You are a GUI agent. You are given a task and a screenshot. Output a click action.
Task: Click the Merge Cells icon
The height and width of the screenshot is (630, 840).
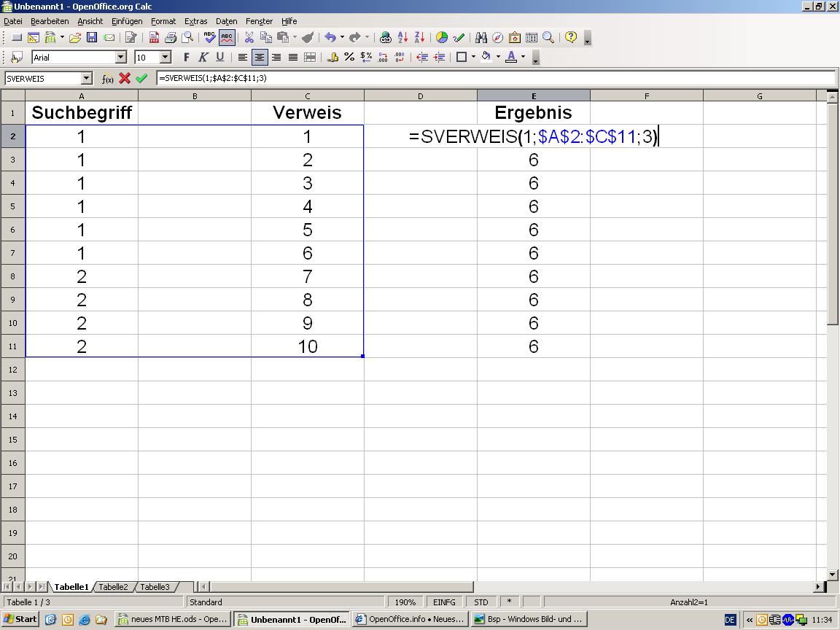coord(310,58)
